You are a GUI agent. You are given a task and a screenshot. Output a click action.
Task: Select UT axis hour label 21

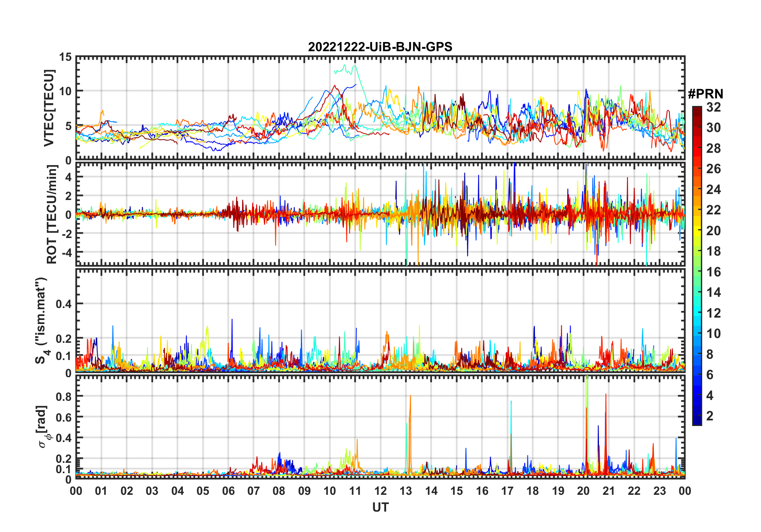tap(609, 491)
